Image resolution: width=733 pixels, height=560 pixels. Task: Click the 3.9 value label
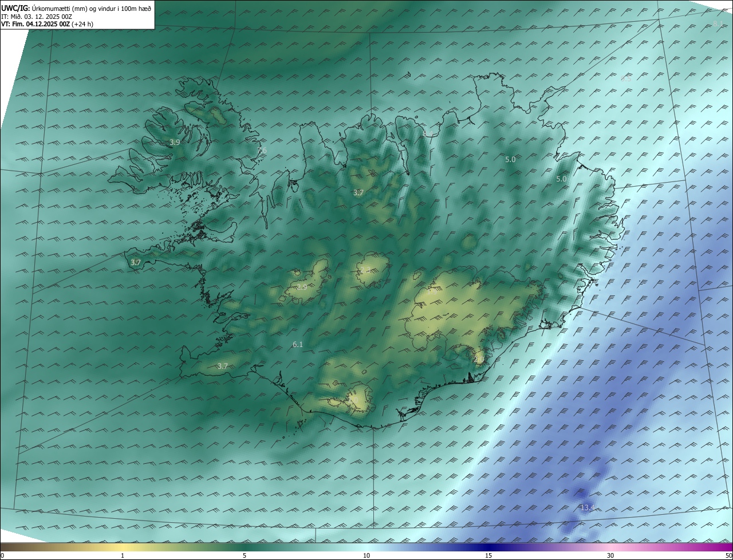coord(175,142)
